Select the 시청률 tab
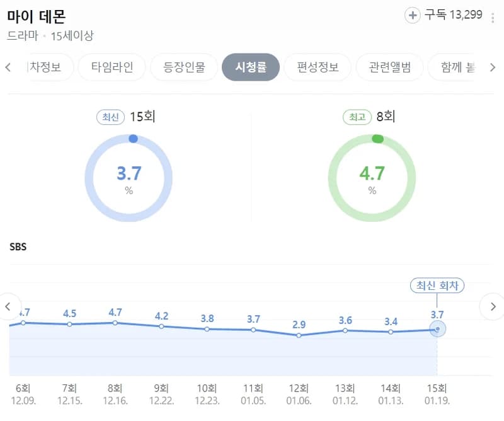The width and height of the screenshot is (504, 421). pyautogui.click(x=251, y=67)
